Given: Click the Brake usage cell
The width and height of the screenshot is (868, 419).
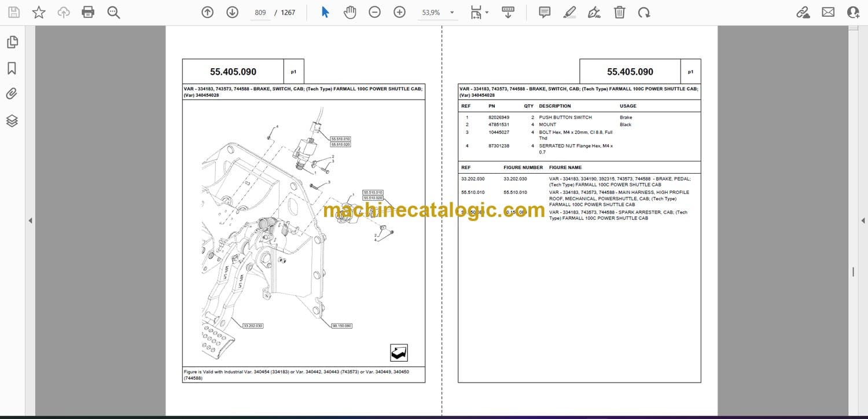Looking at the screenshot, I should (626, 117).
